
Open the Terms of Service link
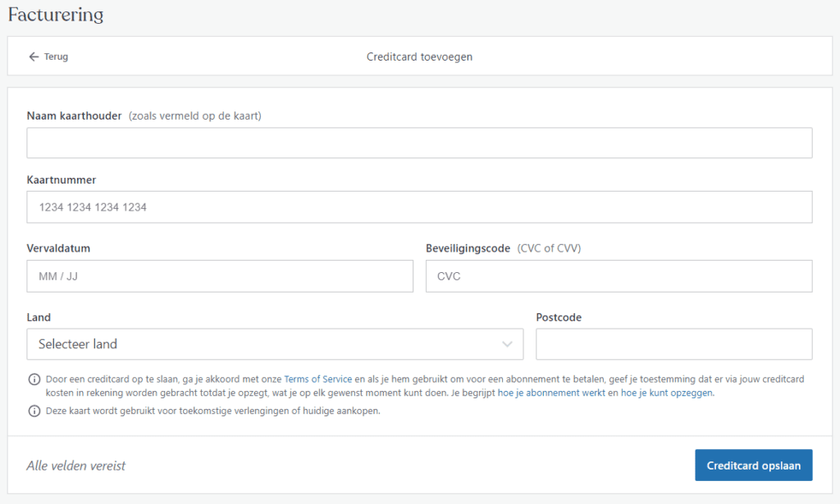[317, 379]
